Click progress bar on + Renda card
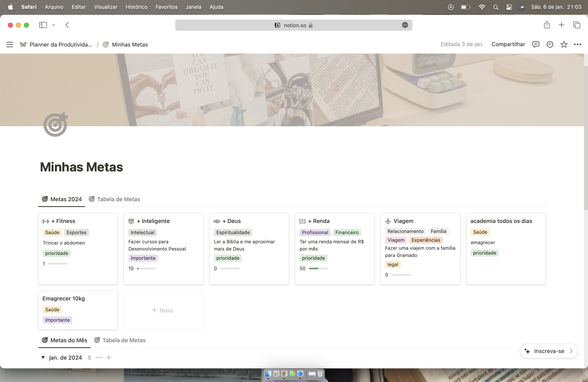Viewport: 588px width, 382px height. coord(318,268)
